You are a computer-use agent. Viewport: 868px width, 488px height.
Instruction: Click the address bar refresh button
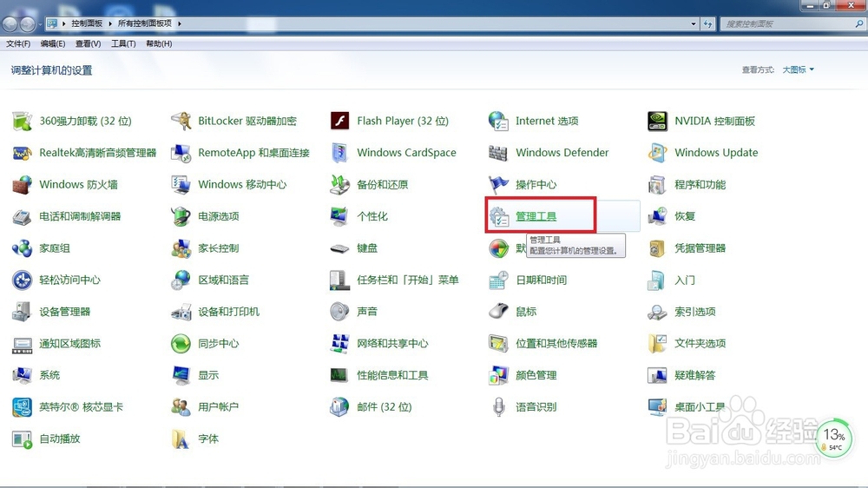[707, 23]
